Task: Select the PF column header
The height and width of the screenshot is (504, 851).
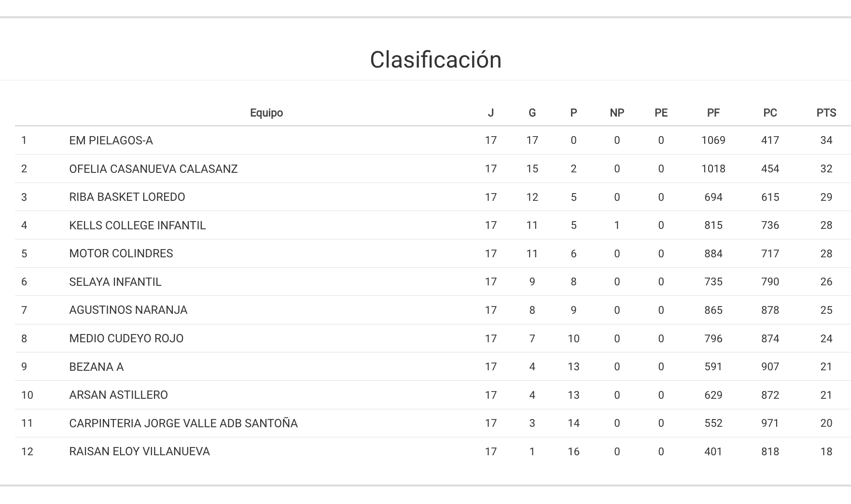Action: coord(713,113)
